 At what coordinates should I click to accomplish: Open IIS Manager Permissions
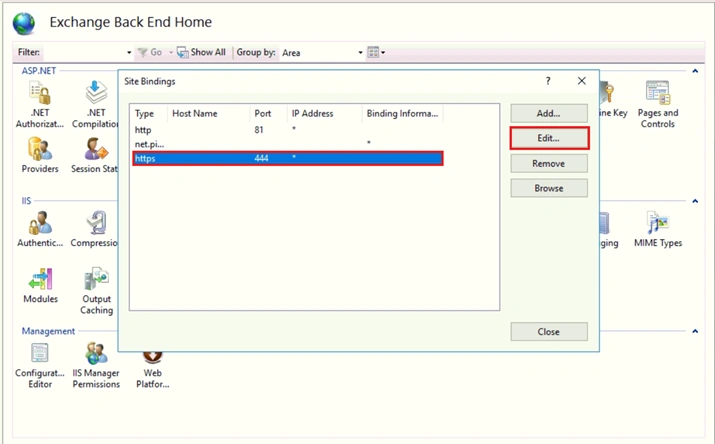[x=96, y=366]
